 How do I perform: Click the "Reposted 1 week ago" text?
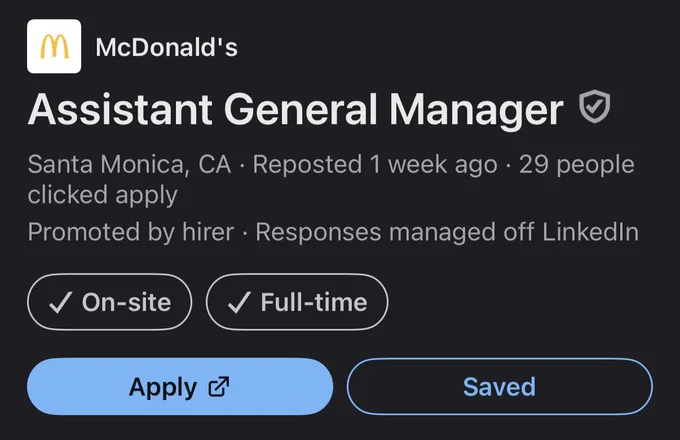[375, 164]
